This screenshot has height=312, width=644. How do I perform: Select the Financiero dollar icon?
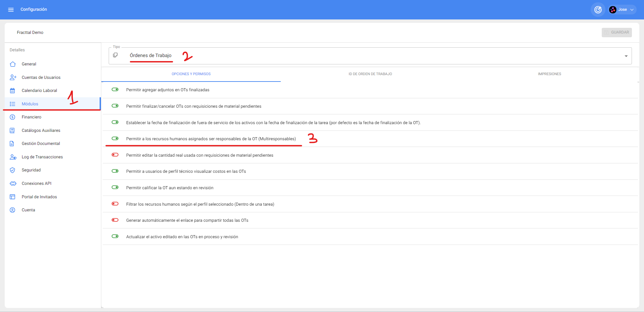tap(13, 117)
